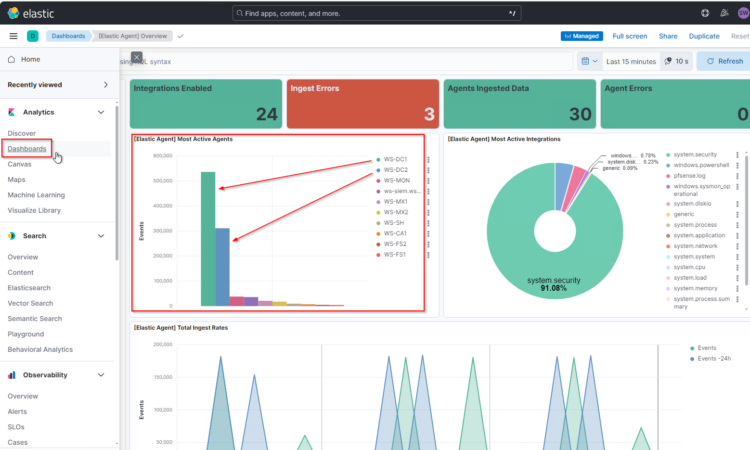Click the system.security legend color dot
The image size is (750, 450).
tap(668, 155)
